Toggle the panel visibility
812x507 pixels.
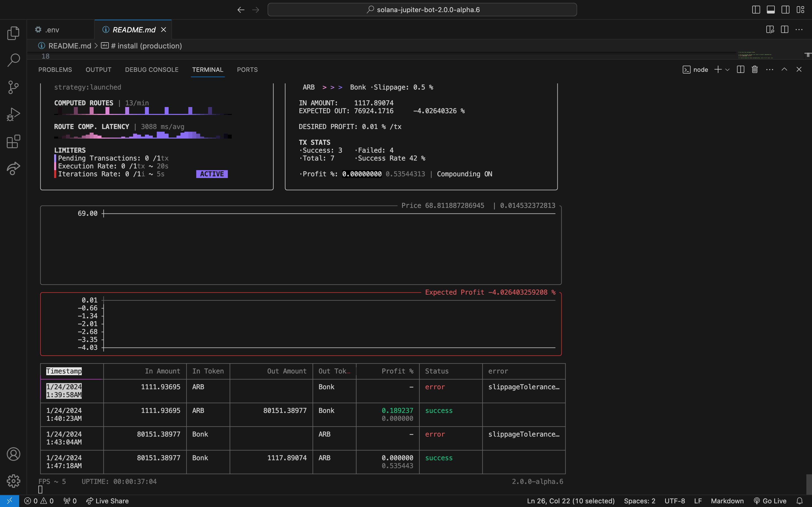[x=770, y=9]
